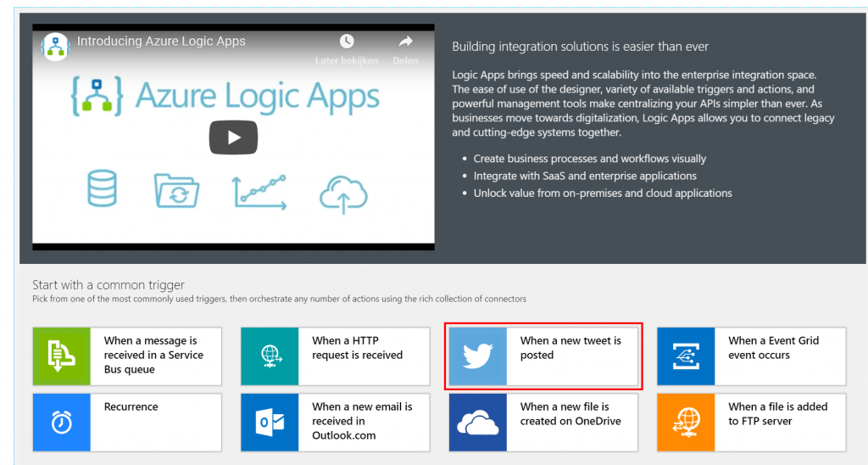868x465 pixels.
Task: Choose 'When a HTTP request is received' text
Action: click(357, 348)
